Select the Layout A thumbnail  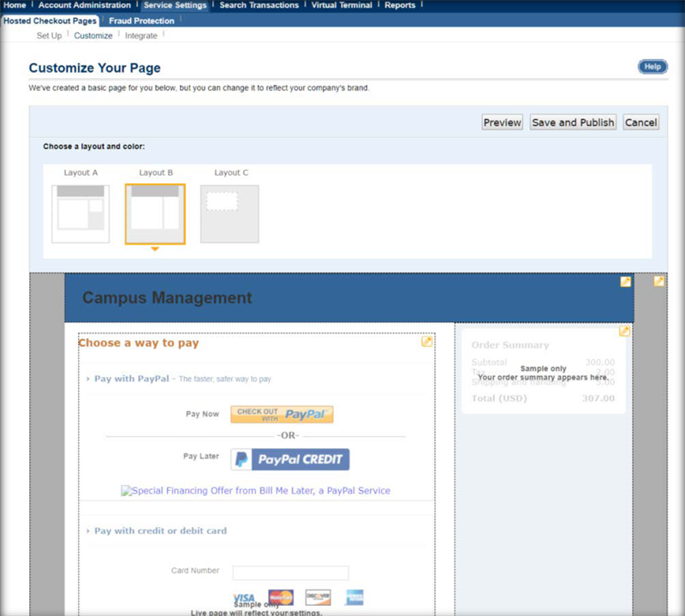click(80, 214)
